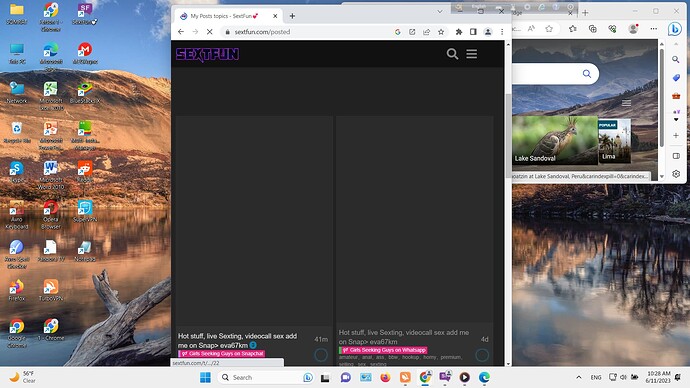690x388 pixels.
Task: Toggle the Edge sidebar panel visibility icon
Action: [676, 156]
